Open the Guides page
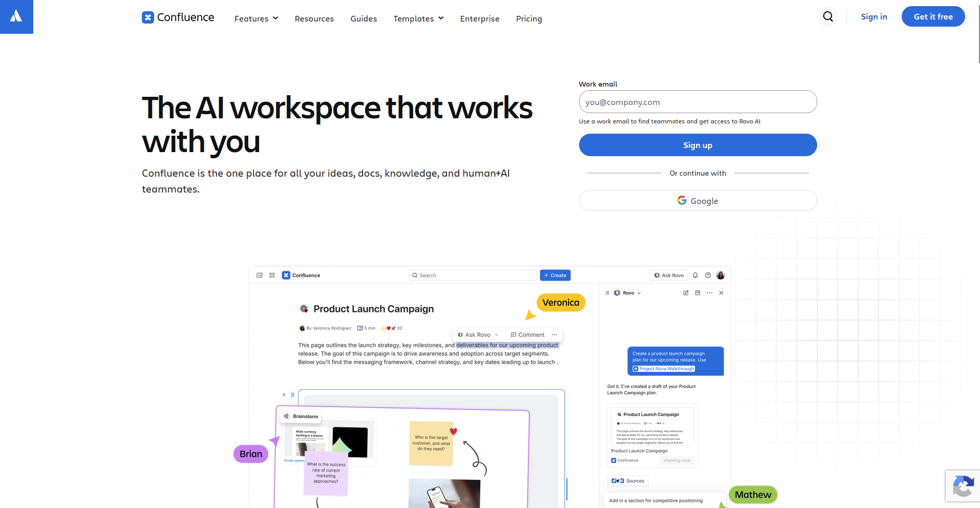 364,18
